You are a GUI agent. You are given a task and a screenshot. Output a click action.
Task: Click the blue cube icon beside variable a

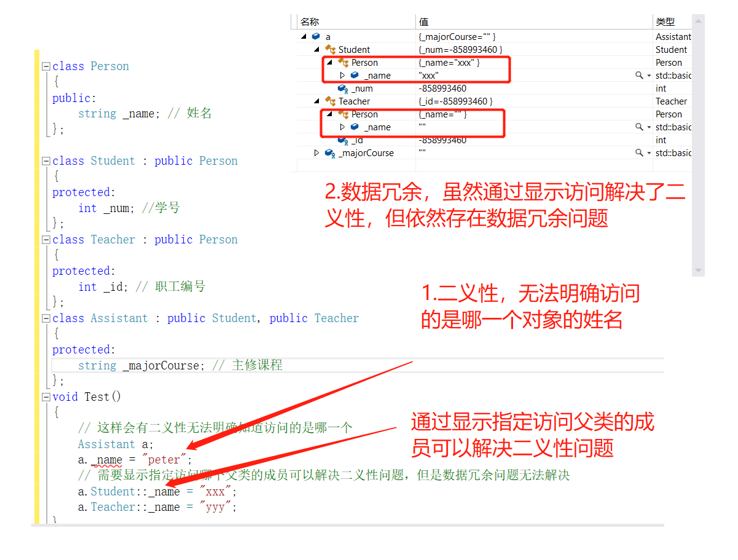pyautogui.click(x=316, y=37)
